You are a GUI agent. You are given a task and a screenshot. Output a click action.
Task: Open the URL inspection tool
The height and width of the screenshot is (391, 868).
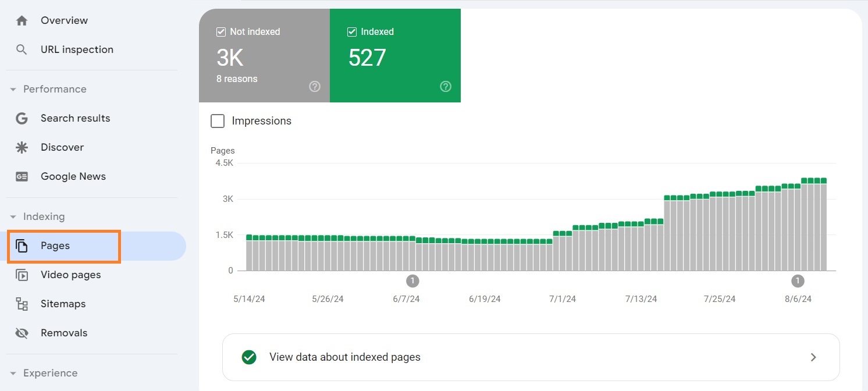(76, 49)
